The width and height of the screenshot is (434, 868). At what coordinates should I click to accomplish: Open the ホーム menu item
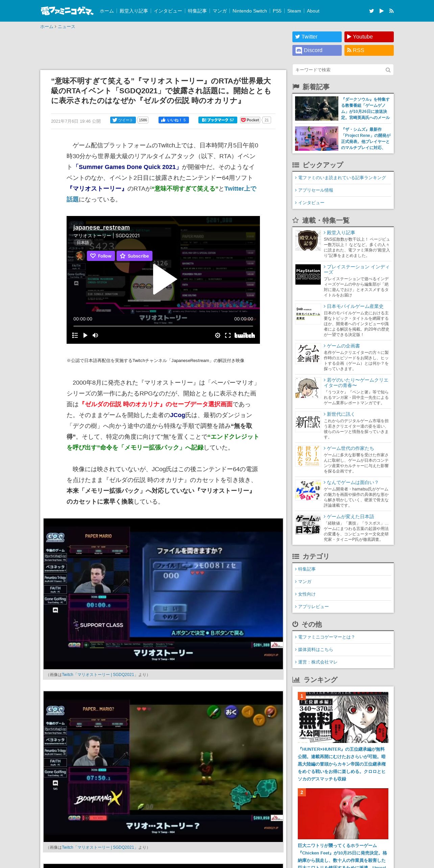click(x=106, y=11)
